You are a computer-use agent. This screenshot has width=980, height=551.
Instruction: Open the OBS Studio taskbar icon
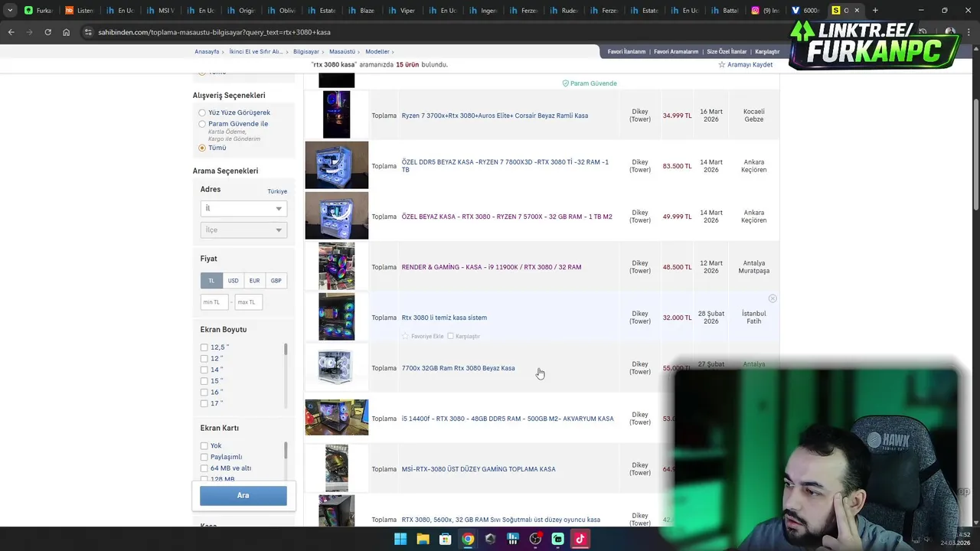535,539
